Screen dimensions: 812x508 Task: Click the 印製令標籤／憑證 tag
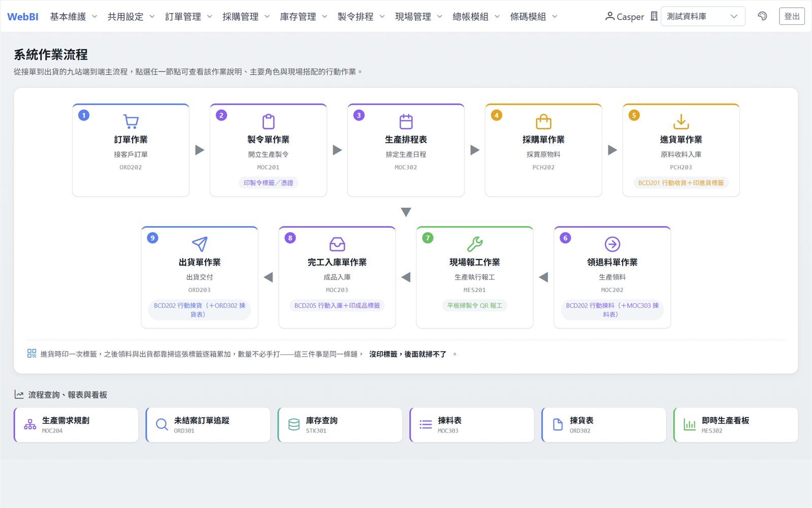pyautogui.click(x=268, y=183)
